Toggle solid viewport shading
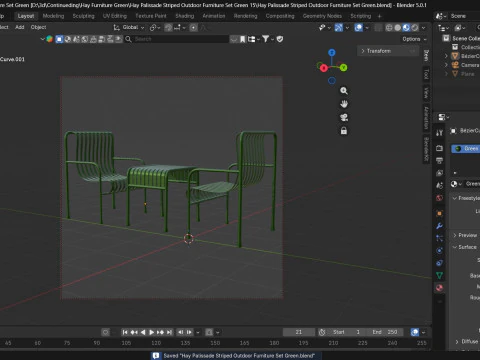The width and height of the screenshot is (480, 360). point(397,28)
